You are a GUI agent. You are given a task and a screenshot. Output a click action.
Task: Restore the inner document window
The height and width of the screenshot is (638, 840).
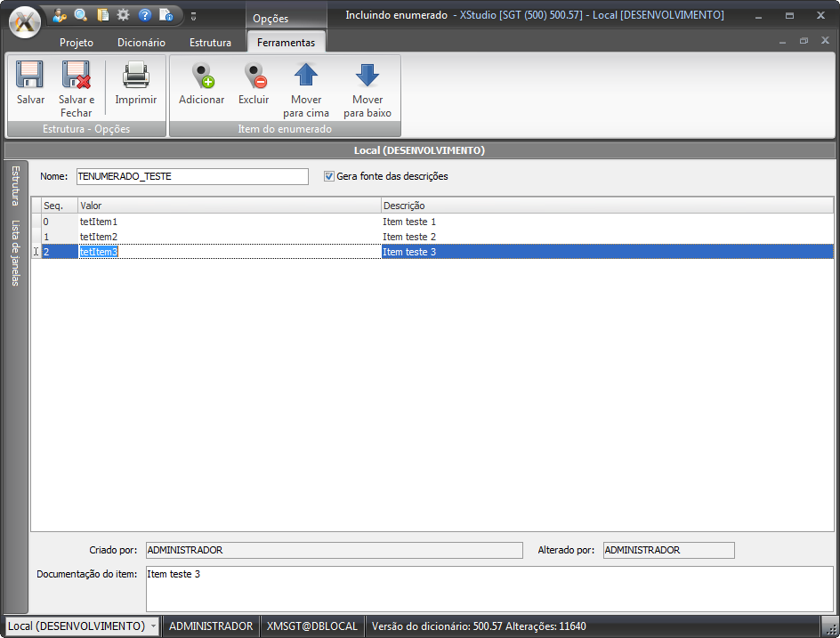(x=804, y=41)
